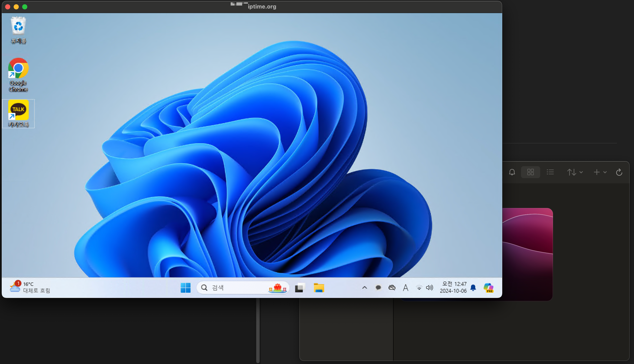Switch to grid view in the remote desktop manager
The height and width of the screenshot is (364, 634).
coord(530,172)
